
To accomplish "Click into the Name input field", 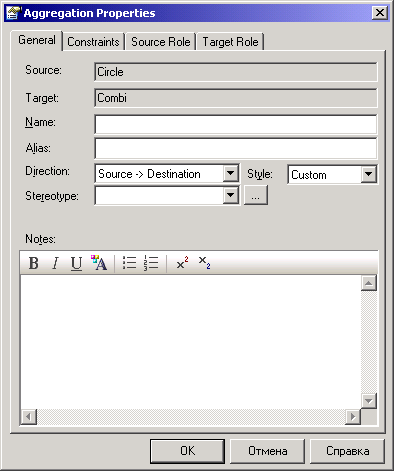I will (x=236, y=124).
